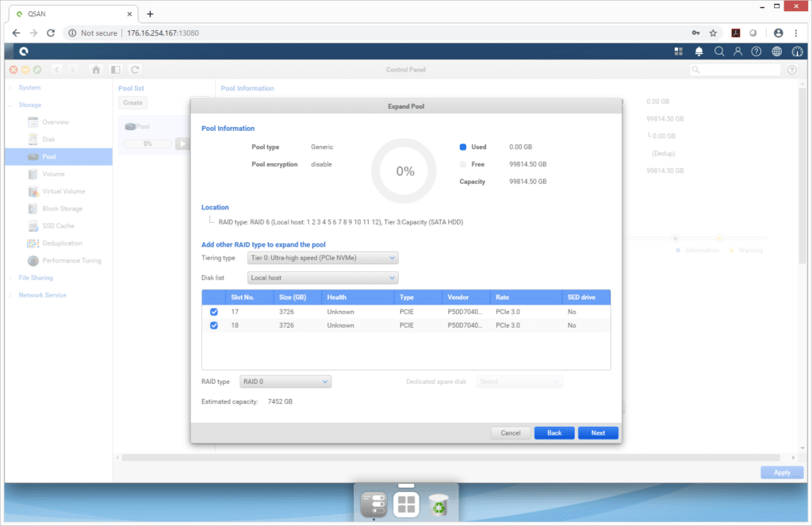
Task: Click the green maximize circle of Control Panel
Action: 37,70
